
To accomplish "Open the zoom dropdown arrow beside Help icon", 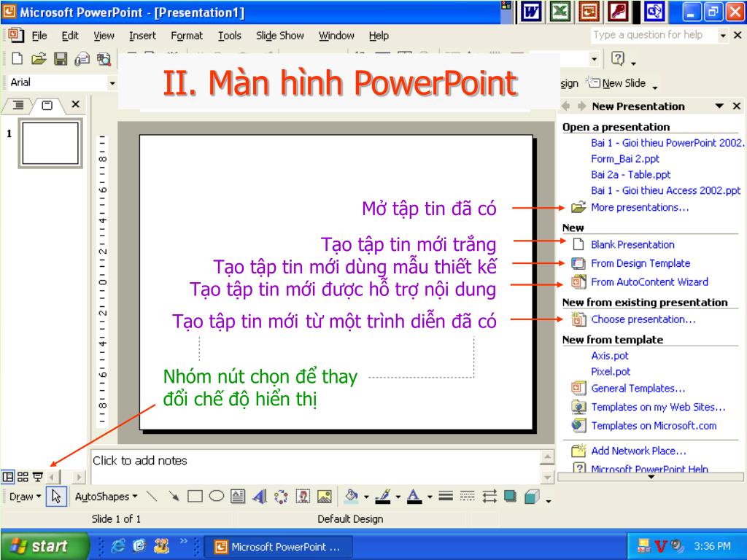I will click(x=594, y=59).
